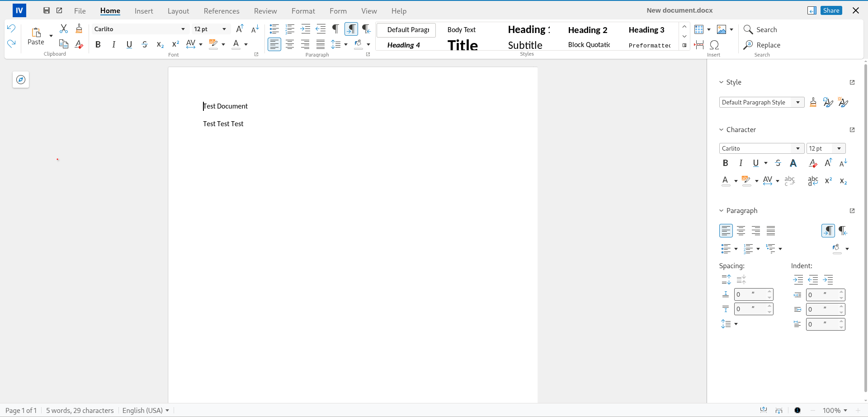The width and height of the screenshot is (868, 417).
Task: Insert a special character symbol
Action: [714, 45]
